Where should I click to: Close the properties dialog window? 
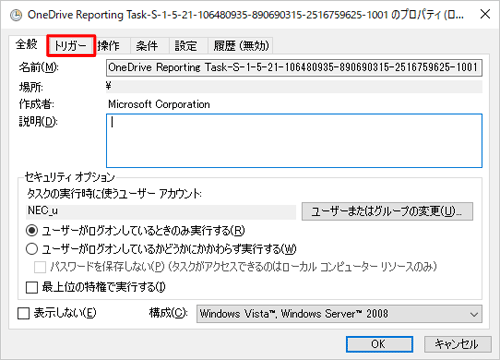[485, 14]
